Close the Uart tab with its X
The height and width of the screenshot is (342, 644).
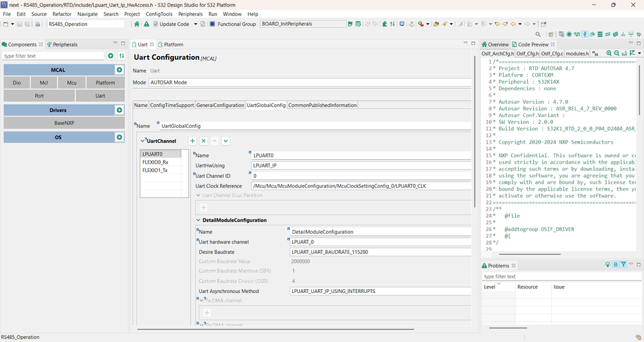(151, 44)
